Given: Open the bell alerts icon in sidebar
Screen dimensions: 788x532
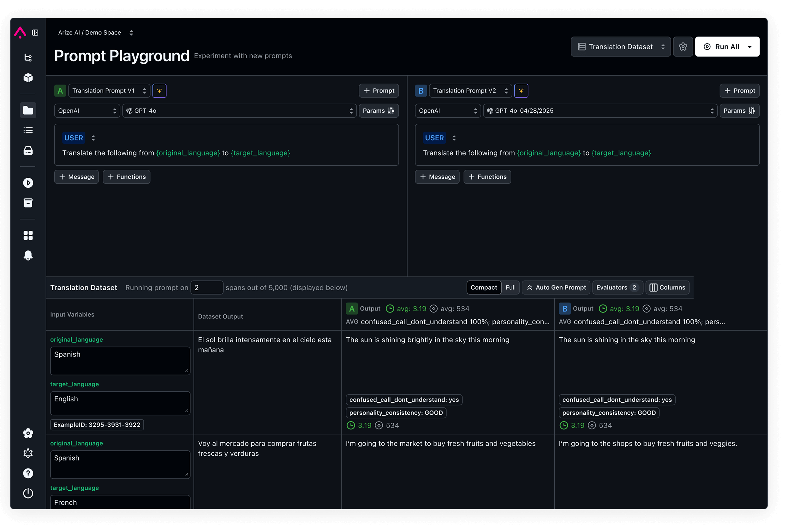Looking at the screenshot, I should pyautogui.click(x=28, y=256).
